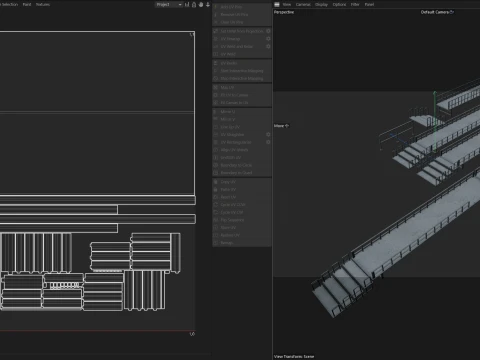Open the UV Peeler tool
The height and width of the screenshot is (360, 480).
click(242, 63)
